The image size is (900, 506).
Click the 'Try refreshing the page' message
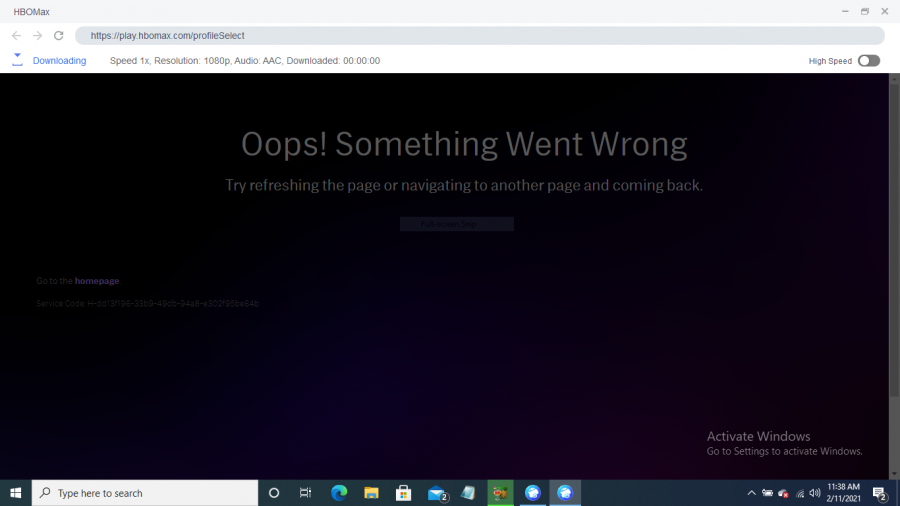[464, 185]
